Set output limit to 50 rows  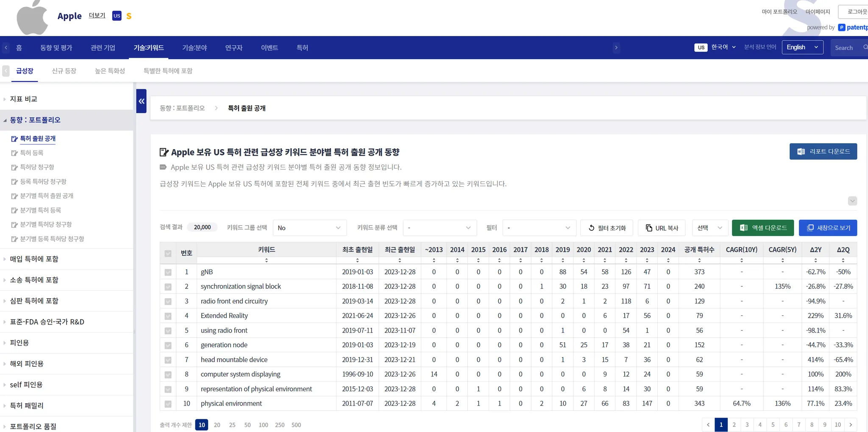click(248, 425)
